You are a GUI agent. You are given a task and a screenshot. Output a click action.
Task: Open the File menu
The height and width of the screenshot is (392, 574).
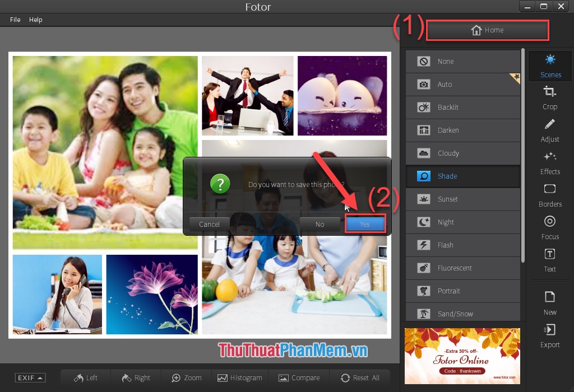(15, 19)
